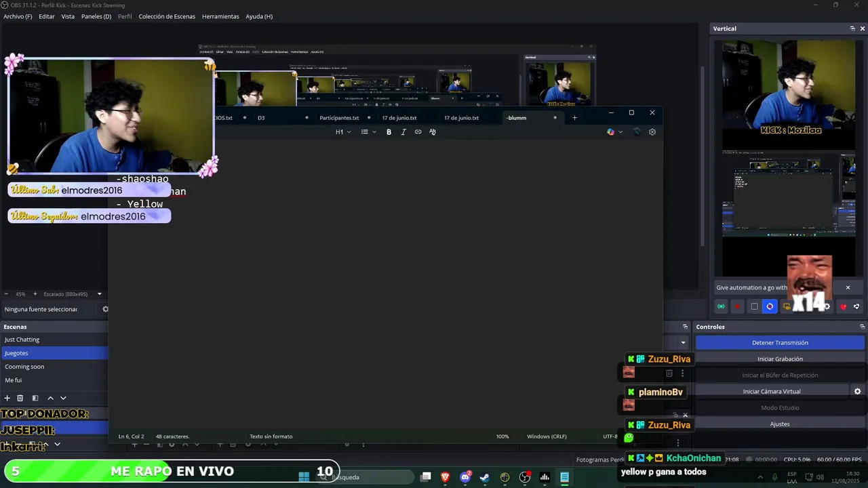
Task: Open Herramientas menu
Action: (220, 16)
